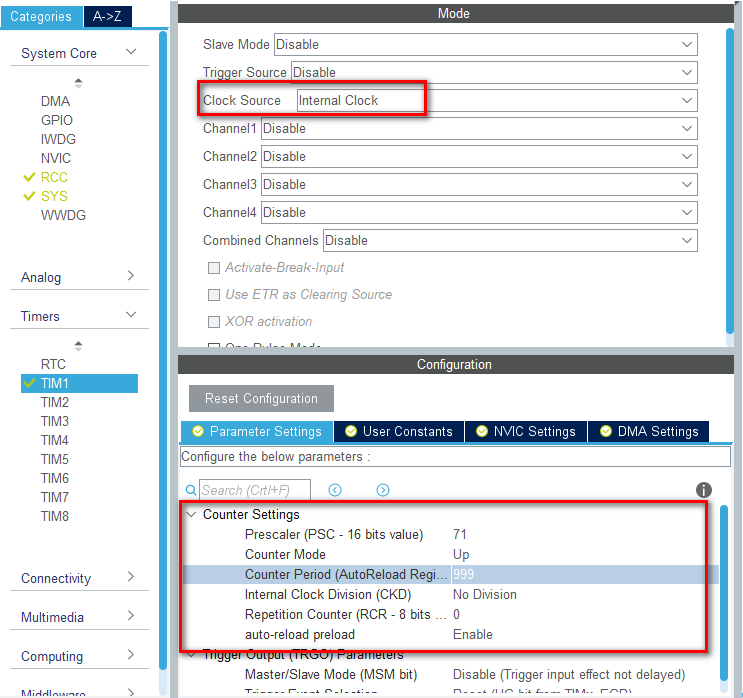Image resolution: width=743 pixels, height=698 pixels.
Task: Expand the Analog category
Action: pos(131,276)
